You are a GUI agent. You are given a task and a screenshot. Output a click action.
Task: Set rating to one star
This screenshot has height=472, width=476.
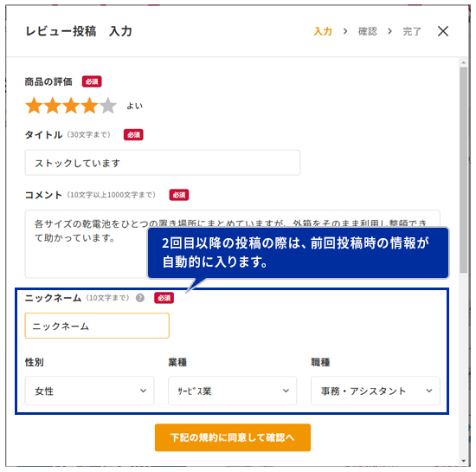34,106
